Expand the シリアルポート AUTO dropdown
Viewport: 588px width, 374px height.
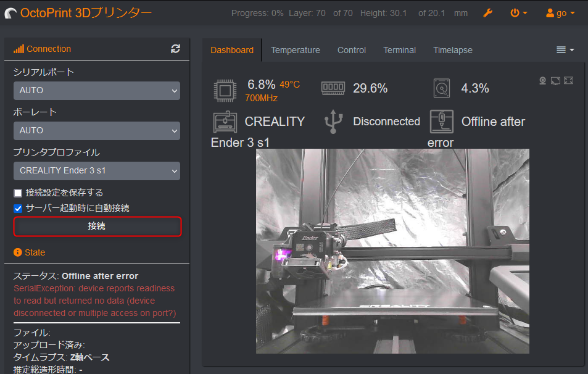tap(97, 91)
